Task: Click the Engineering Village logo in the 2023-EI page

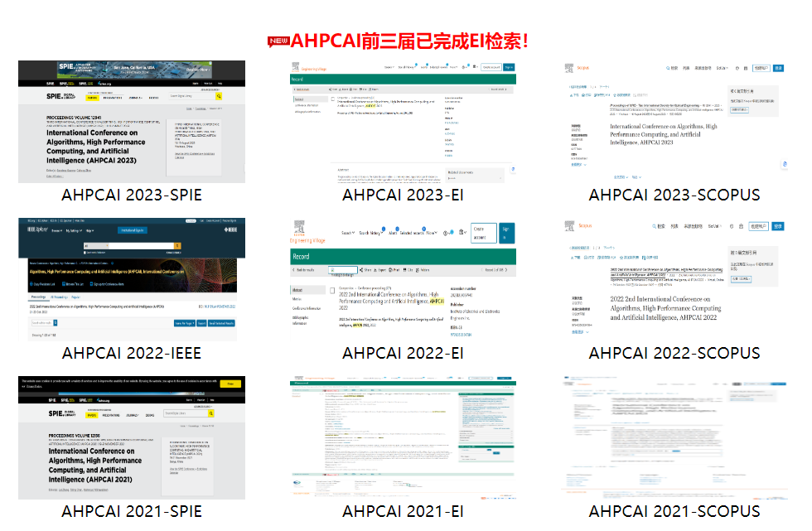Action: 308,67
